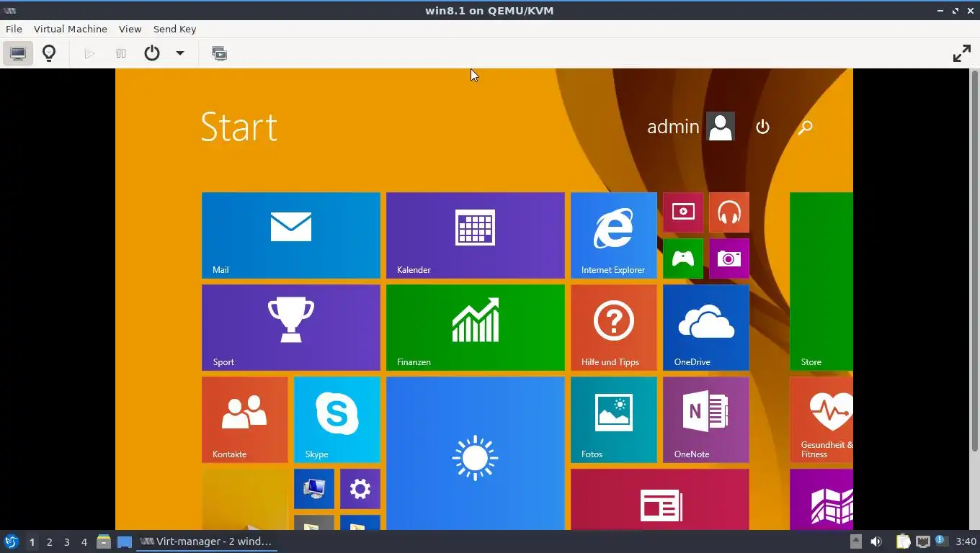Open the file manager in taskbar

[x=104, y=541]
